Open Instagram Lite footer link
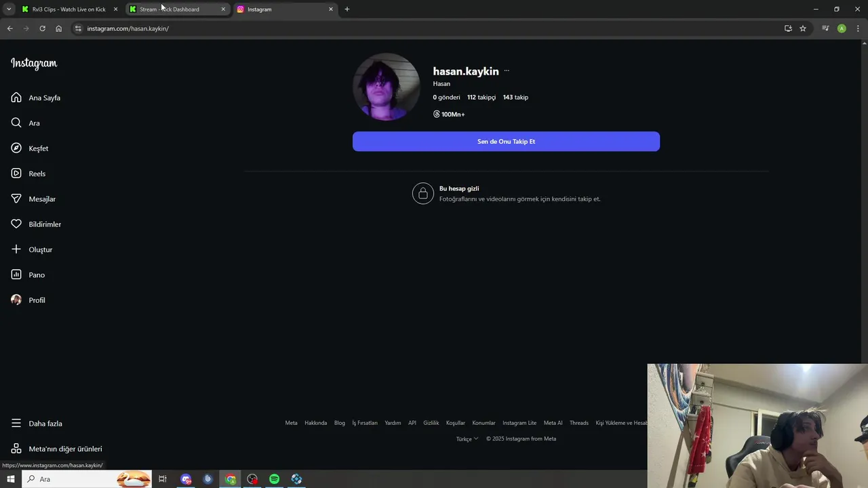 coord(519,423)
